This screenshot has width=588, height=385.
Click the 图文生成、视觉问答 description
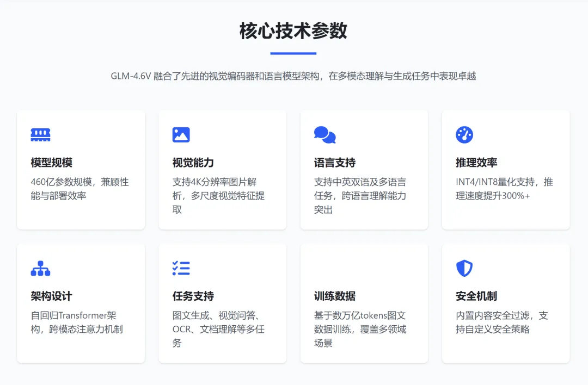coord(219,329)
